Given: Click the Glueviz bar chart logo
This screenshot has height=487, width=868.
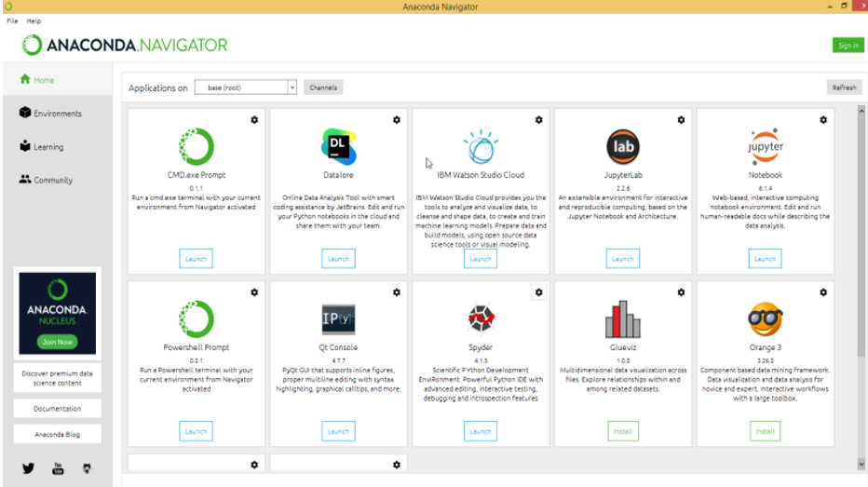Looking at the screenshot, I should click(623, 319).
